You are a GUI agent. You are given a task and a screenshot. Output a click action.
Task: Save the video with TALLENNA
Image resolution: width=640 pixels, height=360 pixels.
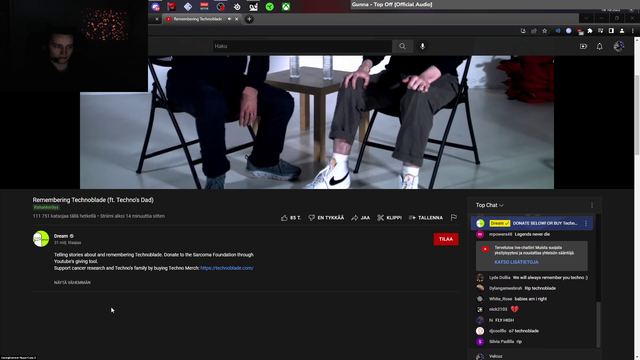click(x=426, y=218)
